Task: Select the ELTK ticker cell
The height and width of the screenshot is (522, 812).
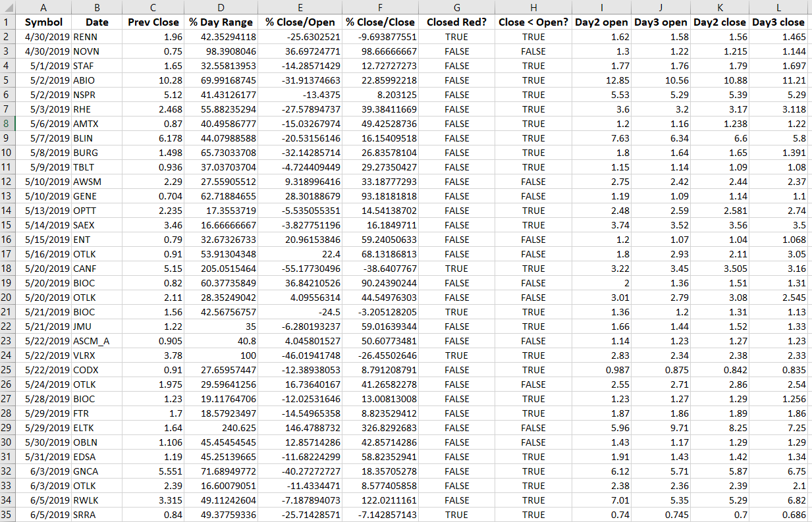Action: pyautogui.click(x=96, y=428)
